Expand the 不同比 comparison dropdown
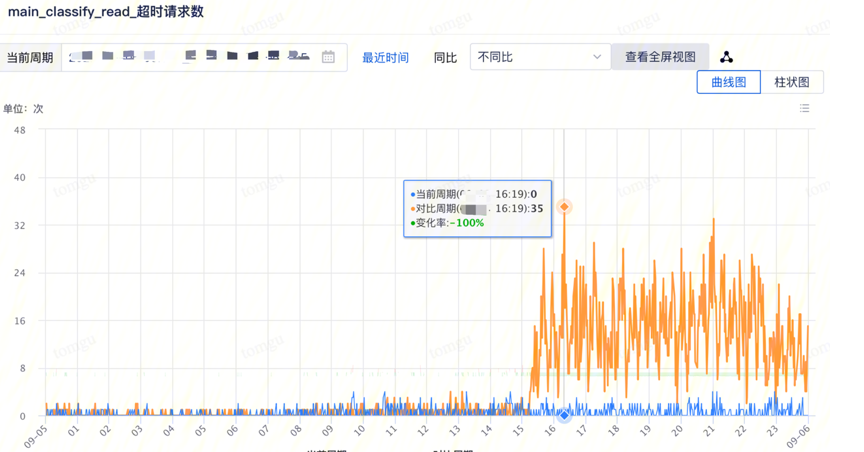Viewport: 864px width, 452px height. click(x=540, y=57)
